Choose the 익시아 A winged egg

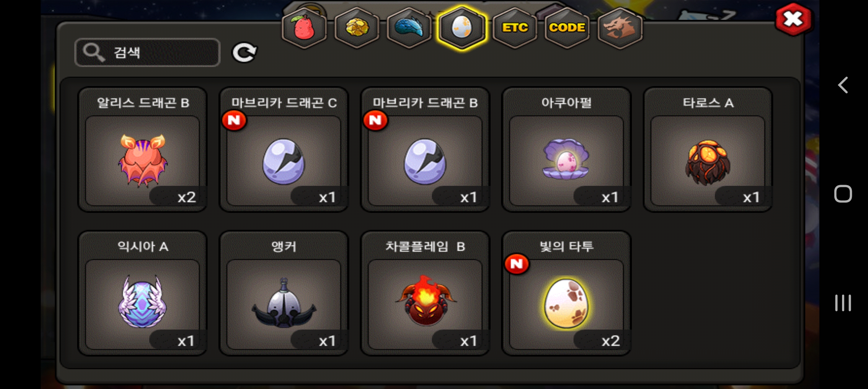pyautogui.click(x=142, y=294)
